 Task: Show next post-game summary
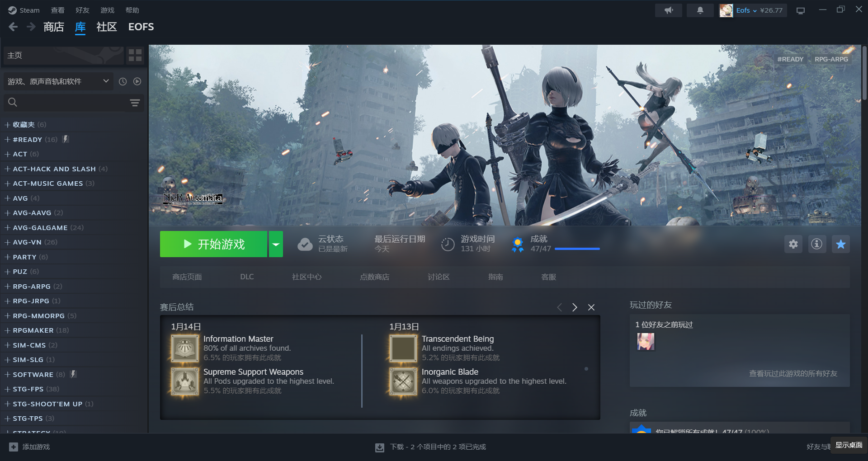575,307
